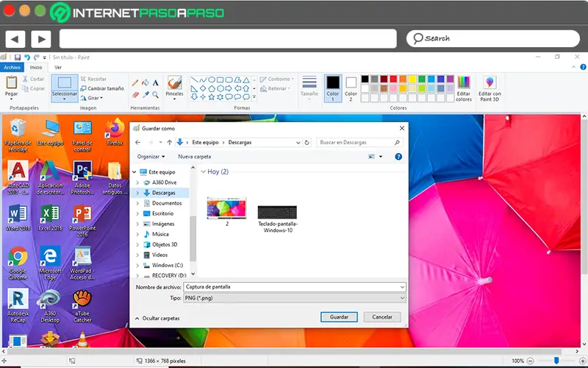This screenshot has width=588, height=368.
Task: Click the back arrow in Guardar como dialog
Action: click(x=137, y=143)
